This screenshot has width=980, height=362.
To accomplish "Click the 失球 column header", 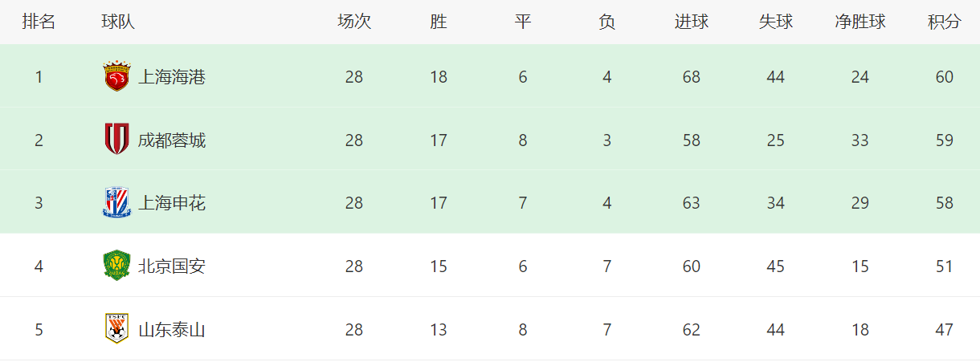I will pyautogui.click(x=775, y=22).
